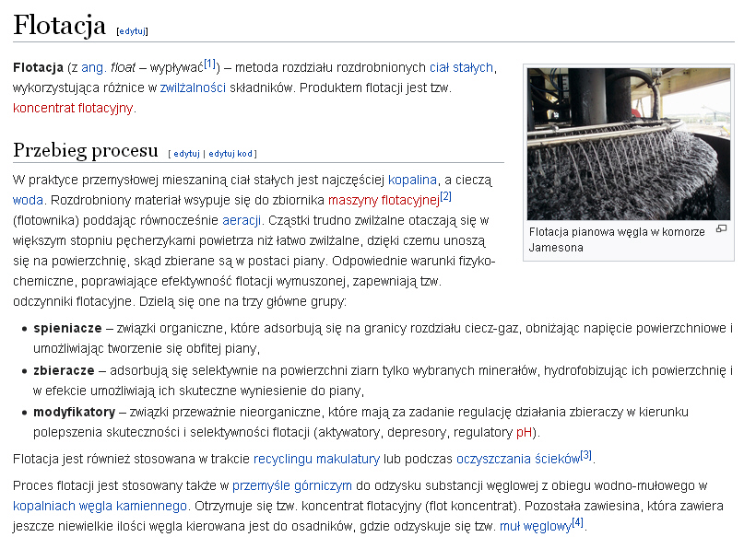The image size is (756, 537).
Task: Open the red koncentrat flotacyjny link
Action: coord(73,108)
